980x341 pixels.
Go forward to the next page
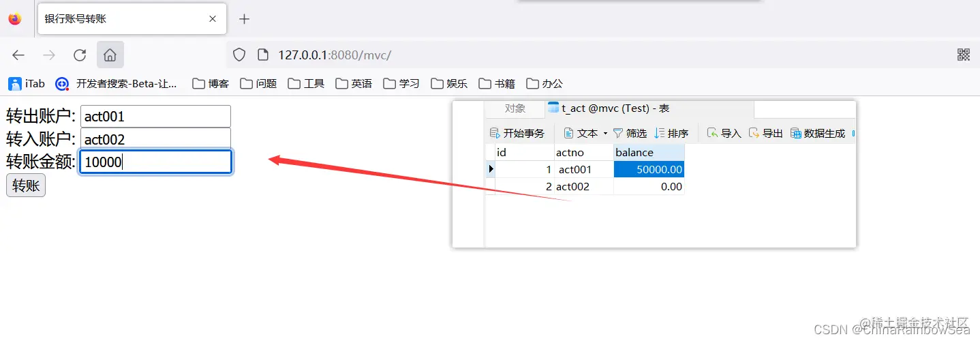click(x=49, y=55)
